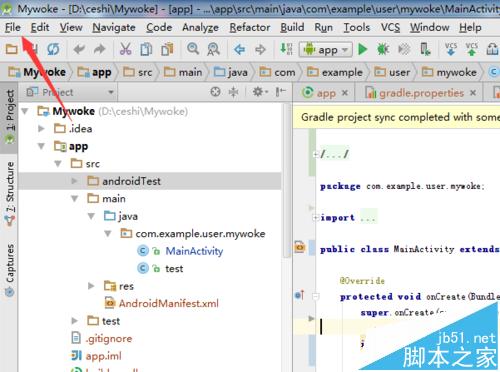Open the Refactor menu

coord(250,27)
